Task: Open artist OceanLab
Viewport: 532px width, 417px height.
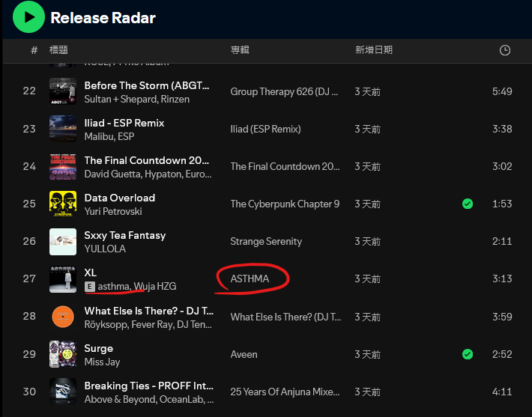Action: pos(182,399)
